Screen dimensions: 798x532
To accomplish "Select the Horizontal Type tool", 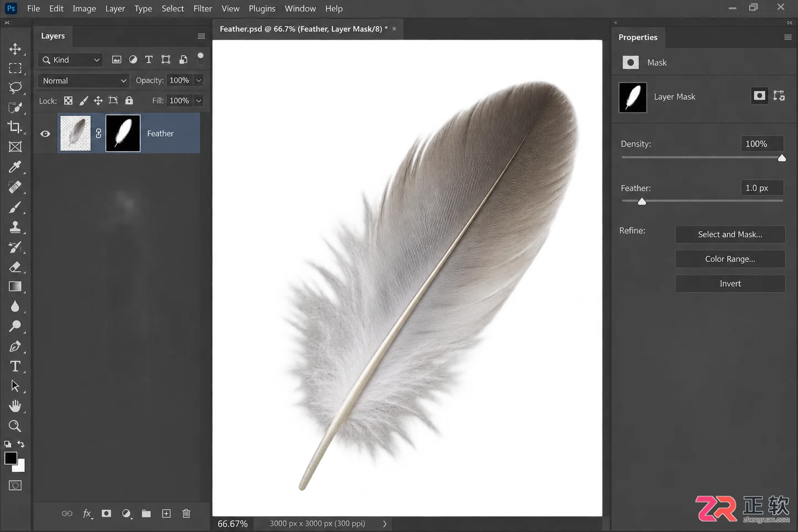I will [x=15, y=366].
